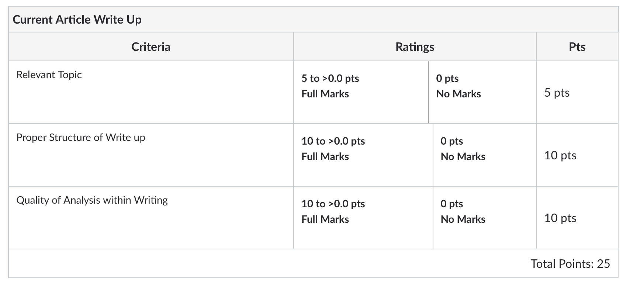Select Proper Structure of Write up criterion
Screen dimensions: 644x287
click(x=81, y=138)
